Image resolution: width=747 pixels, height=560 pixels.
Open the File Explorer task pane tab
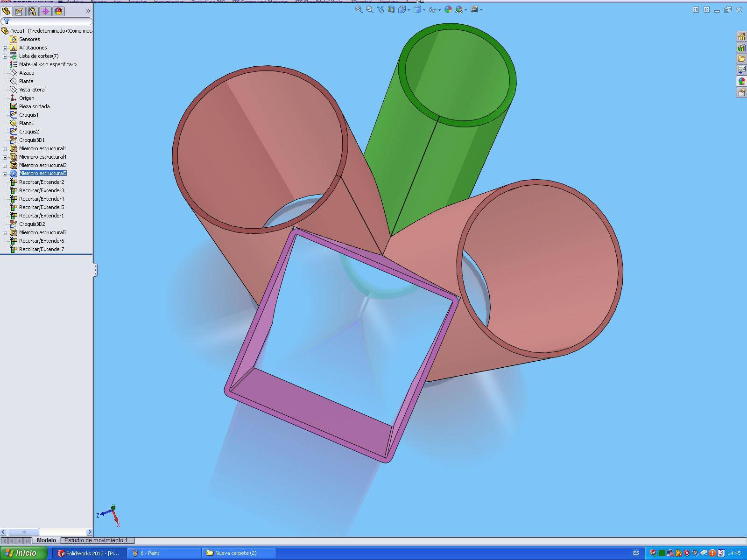coord(741,59)
